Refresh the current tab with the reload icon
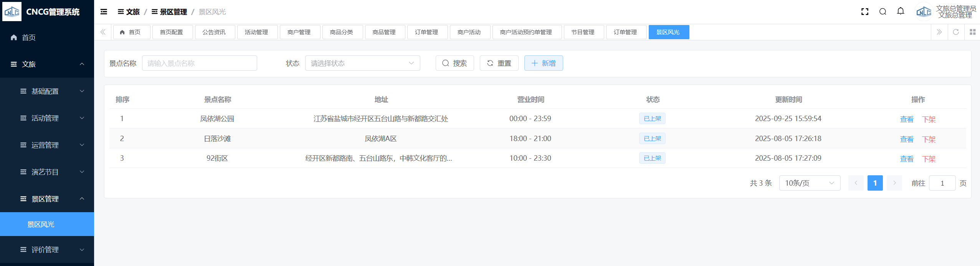980x266 pixels. 956,32
